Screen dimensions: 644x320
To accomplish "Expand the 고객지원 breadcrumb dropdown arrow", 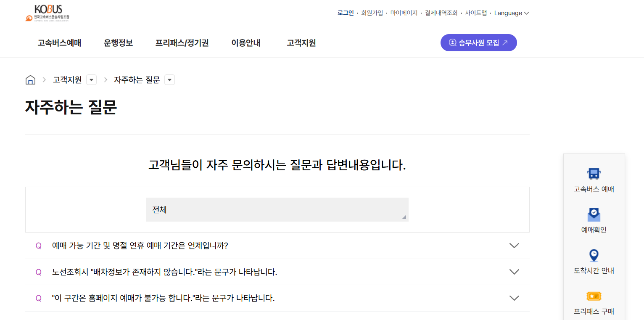I will (x=91, y=80).
